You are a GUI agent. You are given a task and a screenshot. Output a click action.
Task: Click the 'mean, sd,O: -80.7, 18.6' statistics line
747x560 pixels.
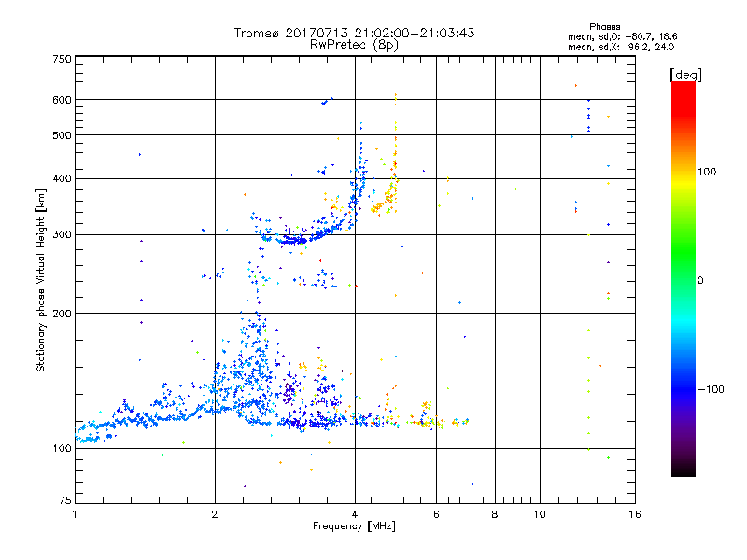coord(622,36)
